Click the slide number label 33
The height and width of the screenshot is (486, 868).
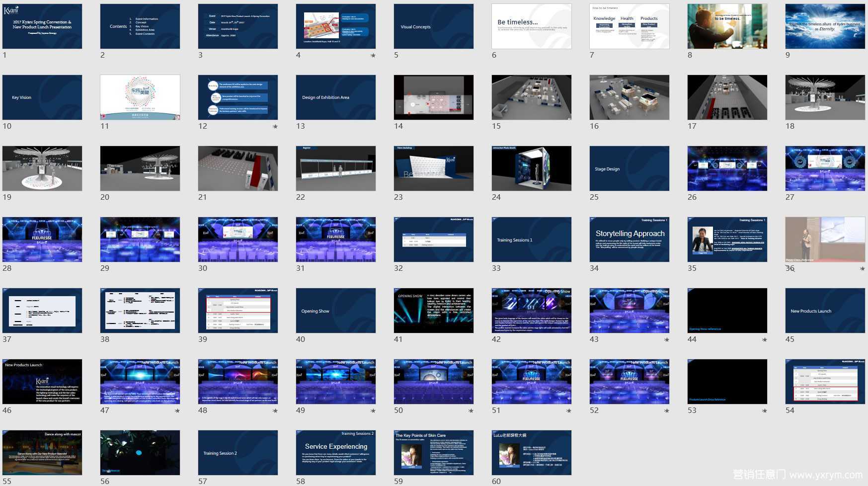click(x=496, y=268)
